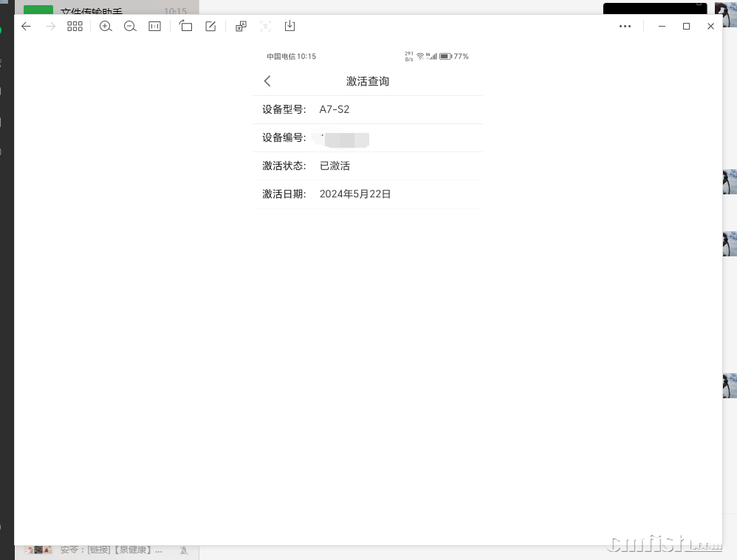Click the back chevron beside 激活查询
The image size is (737, 560).
pos(267,81)
